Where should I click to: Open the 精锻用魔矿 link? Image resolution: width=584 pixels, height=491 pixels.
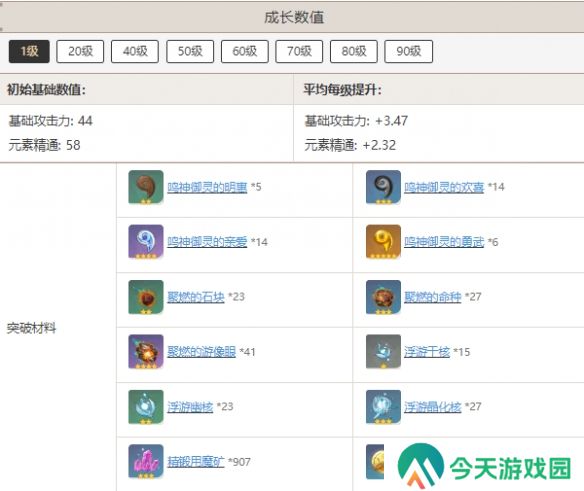[x=196, y=462]
